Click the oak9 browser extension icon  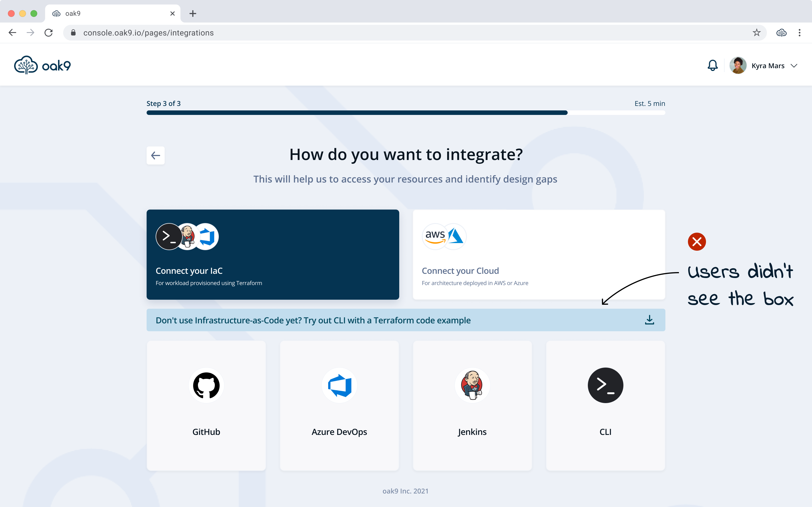[x=781, y=32]
